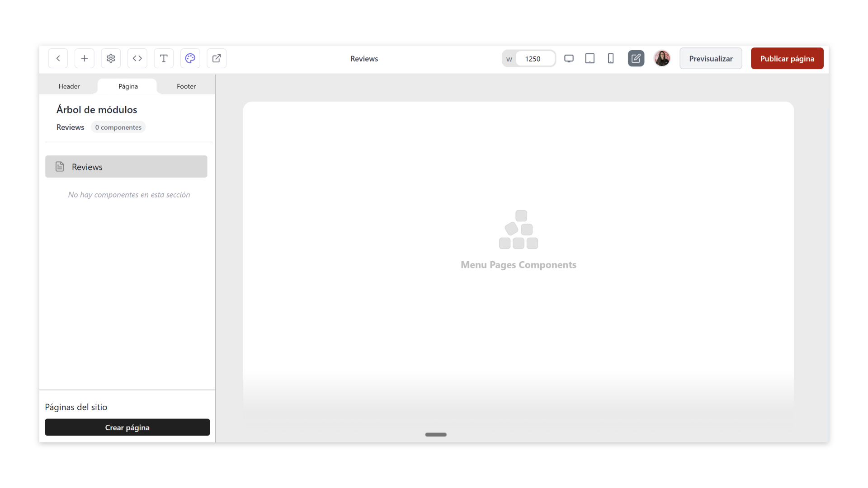868x488 pixels.
Task: Click the Previsualizar button
Action: (711, 59)
